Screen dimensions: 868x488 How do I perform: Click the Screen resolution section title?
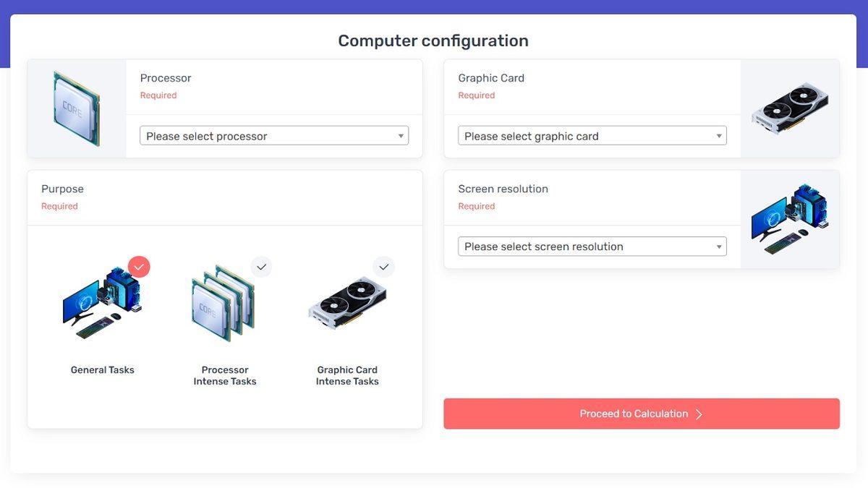click(503, 189)
